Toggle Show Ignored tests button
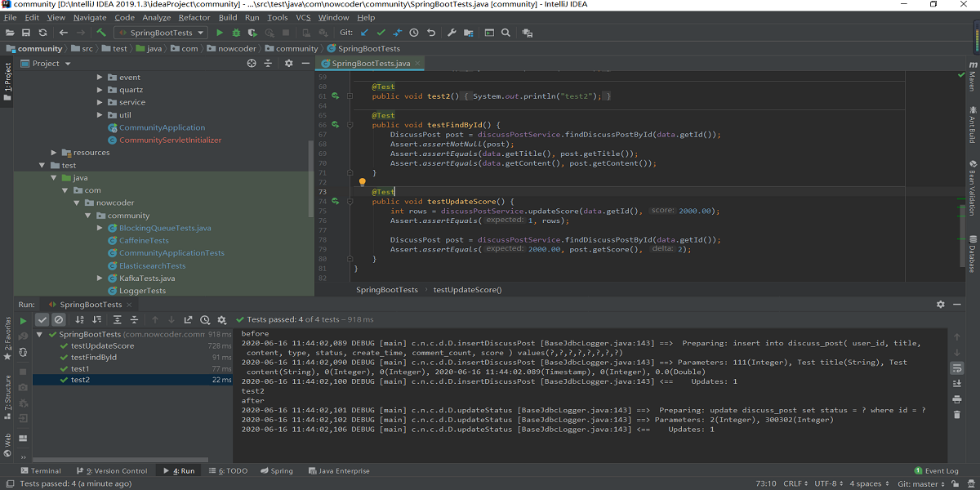This screenshot has height=490, width=980. point(58,320)
